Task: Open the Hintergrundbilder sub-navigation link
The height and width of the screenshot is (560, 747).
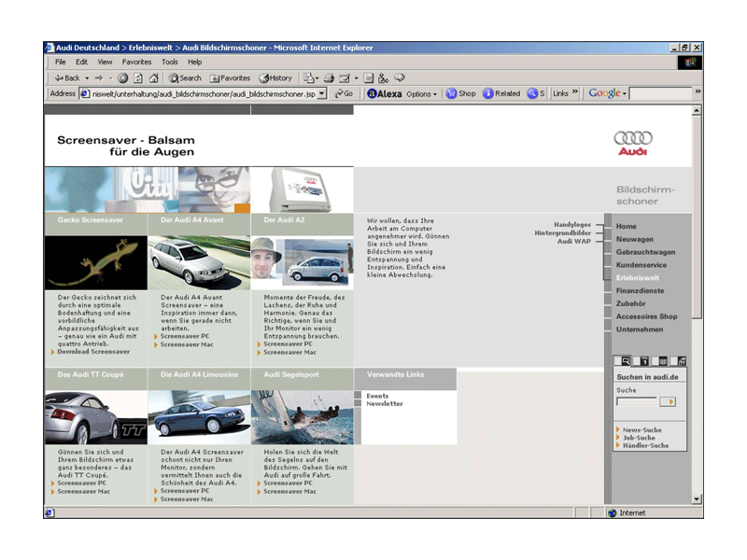Action: click(x=563, y=233)
